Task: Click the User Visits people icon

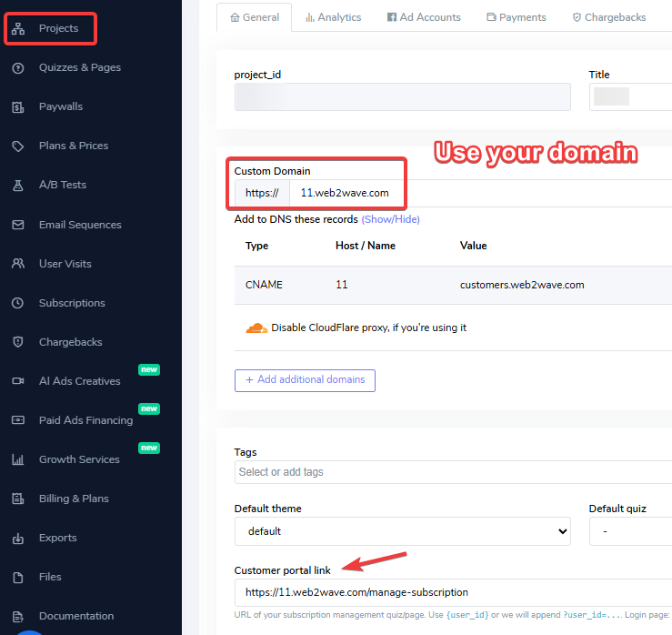Action: point(18,264)
